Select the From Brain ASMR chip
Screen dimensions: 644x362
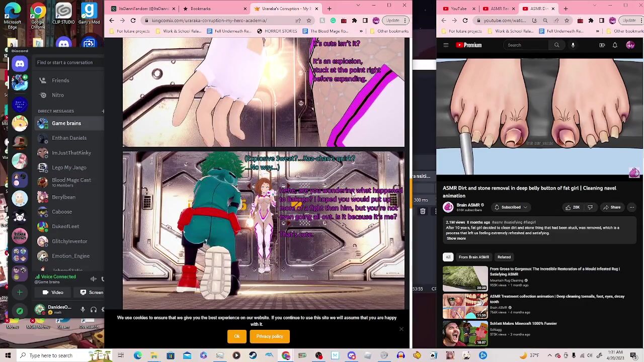(x=473, y=257)
